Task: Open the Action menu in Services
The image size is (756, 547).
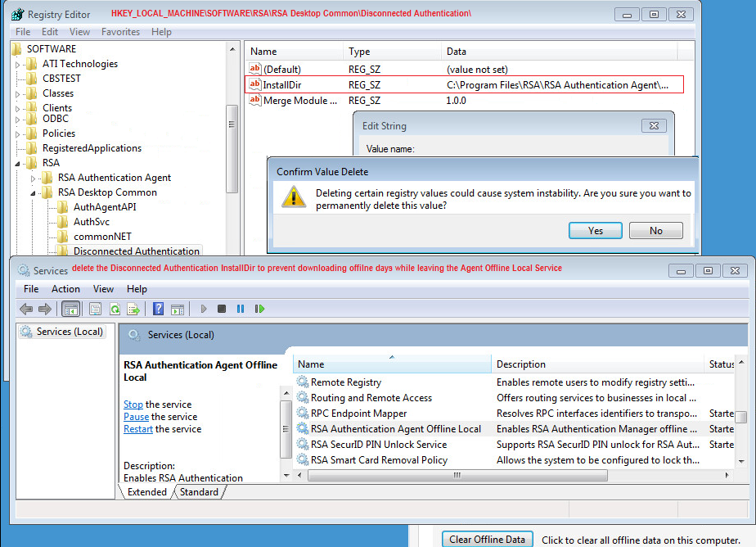Action: 65,289
